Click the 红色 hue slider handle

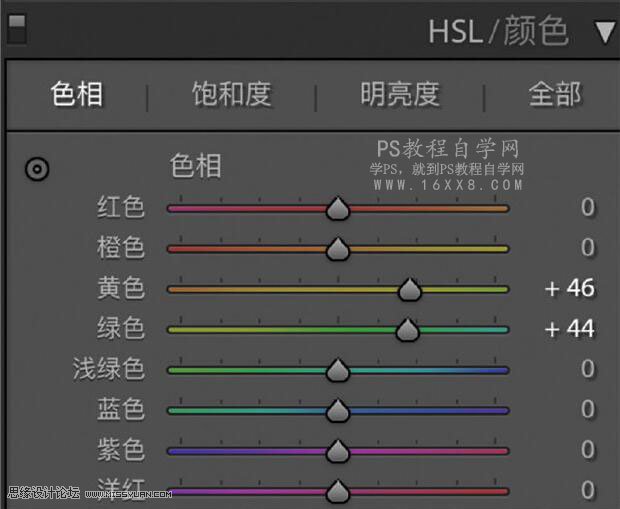click(x=338, y=208)
